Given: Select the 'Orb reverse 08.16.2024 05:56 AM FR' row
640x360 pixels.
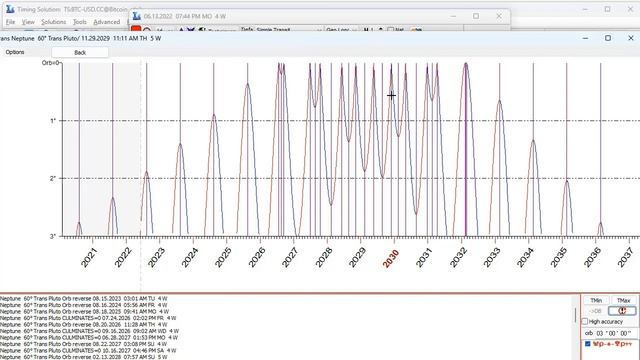Looking at the screenshot, I should pos(84,305).
